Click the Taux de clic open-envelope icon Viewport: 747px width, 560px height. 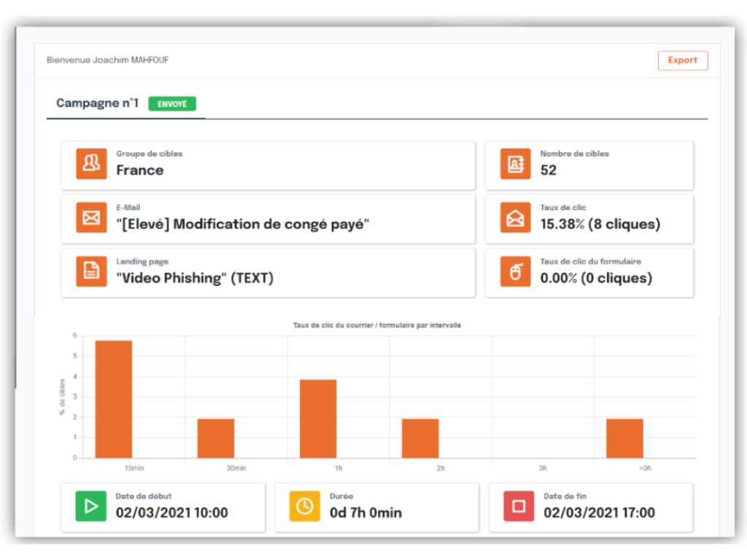(x=515, y=217)
